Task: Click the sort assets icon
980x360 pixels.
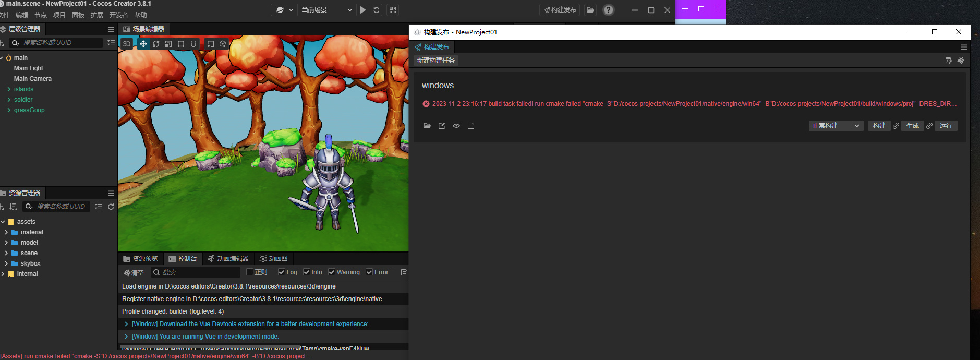Action: click(x=14, y=207)
